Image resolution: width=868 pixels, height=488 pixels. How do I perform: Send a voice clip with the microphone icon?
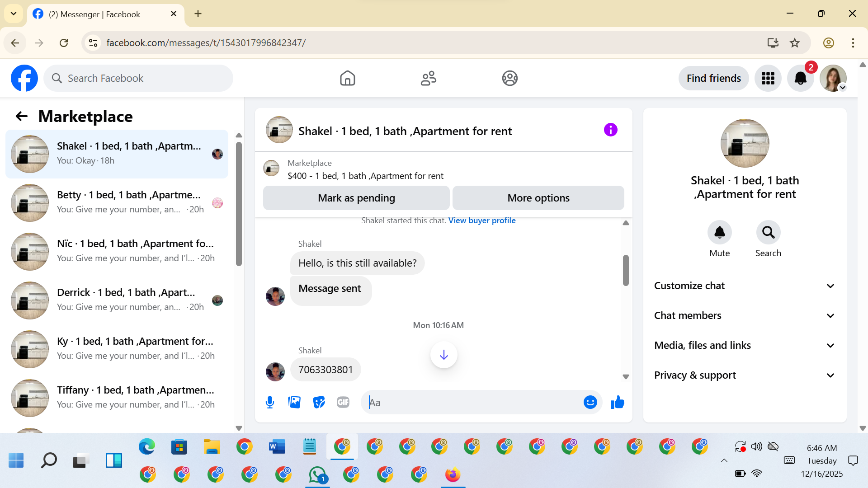click(x=270, y=402)
